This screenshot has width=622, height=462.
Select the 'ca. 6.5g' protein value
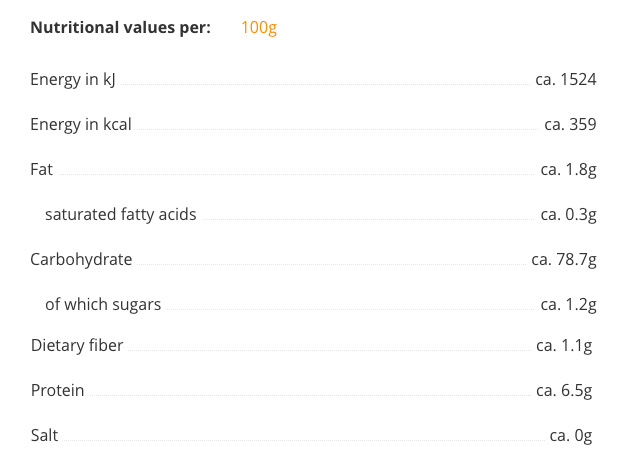pyautogui.click(x=564, y=391)
